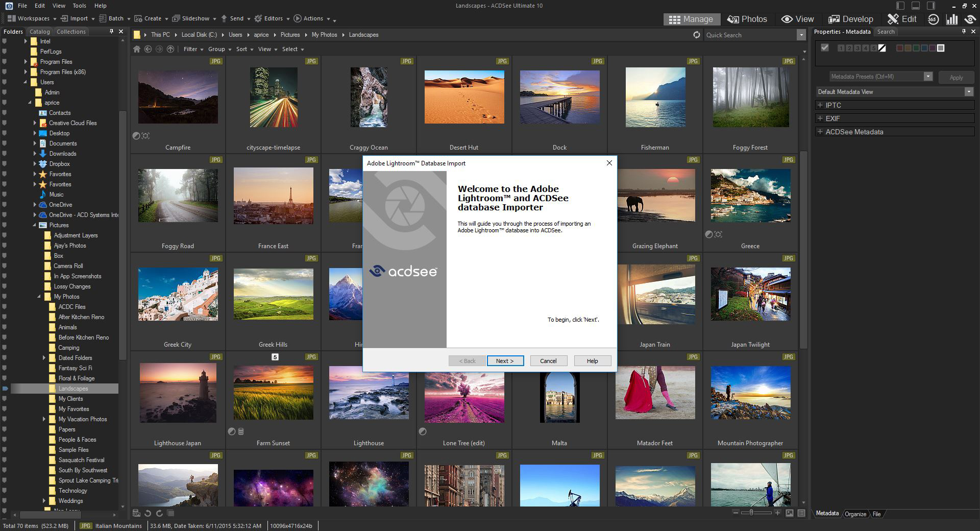980x531 pixels.
Task: Click thumbnail view icon in bottom bar
Action: pos(790,513)
